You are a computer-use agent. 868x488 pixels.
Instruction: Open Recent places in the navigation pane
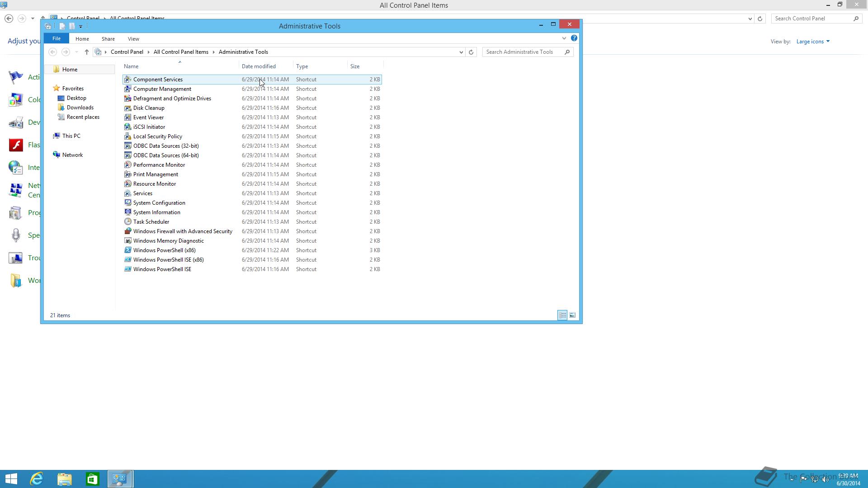(83, 117)
